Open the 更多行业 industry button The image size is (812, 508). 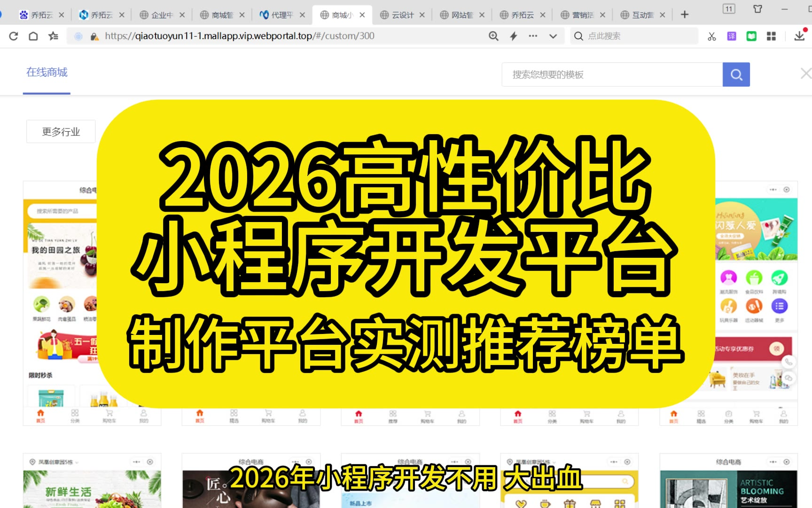[61, 132]
